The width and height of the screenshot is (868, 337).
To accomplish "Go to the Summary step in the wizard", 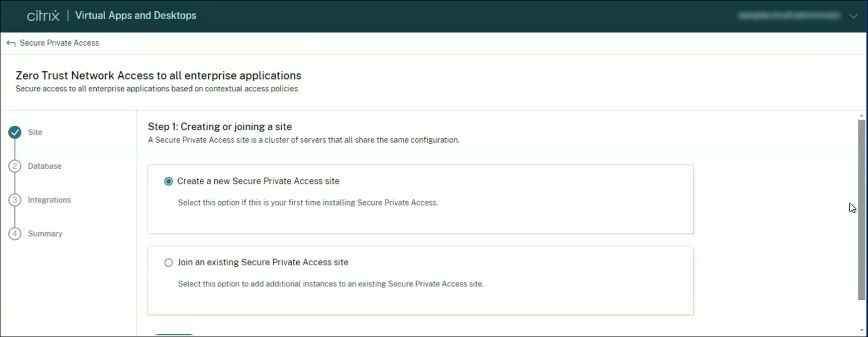I will click(46, 233).
